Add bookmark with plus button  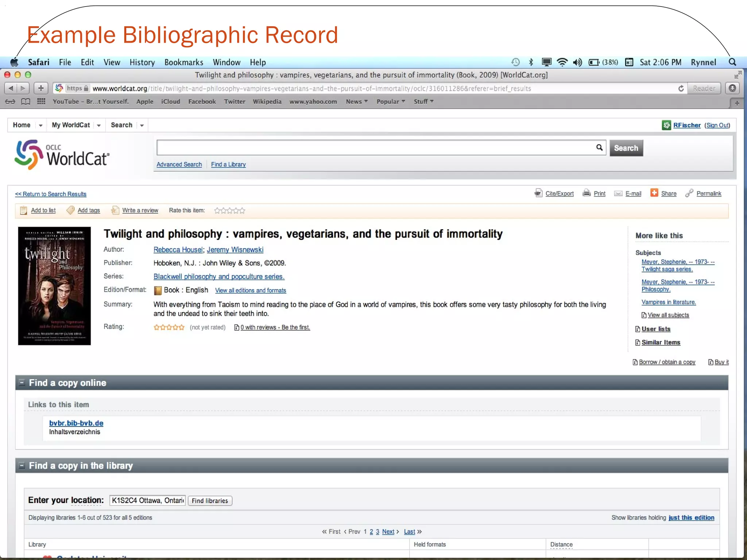(x=41, y=88)
